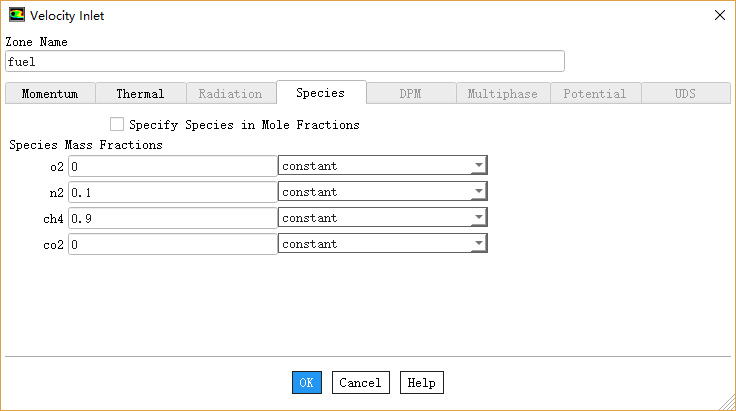Click the Velocity Inlet title bar icon
This screenshot has width=736, height=411.
click(x=16, y=15)
